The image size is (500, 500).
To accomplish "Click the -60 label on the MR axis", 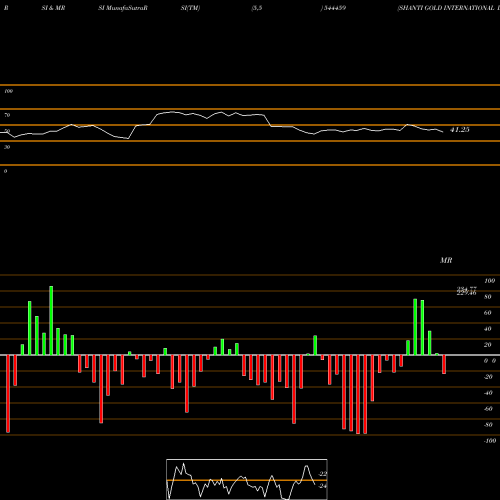I will pyautogui.click(x=488, y=409).
